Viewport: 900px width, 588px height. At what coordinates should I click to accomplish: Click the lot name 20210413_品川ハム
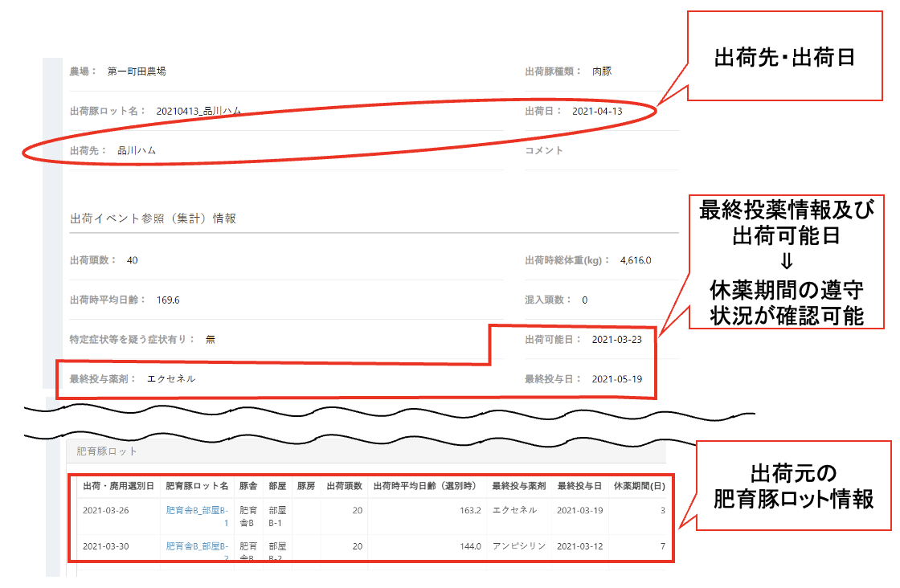pos(198,111)
